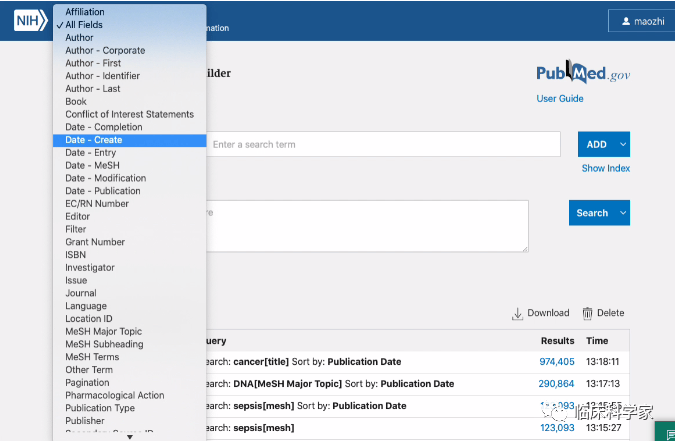Select Pagination field option
The height and width of the screenshot is (441, 675).
click(x=130, y=382)
